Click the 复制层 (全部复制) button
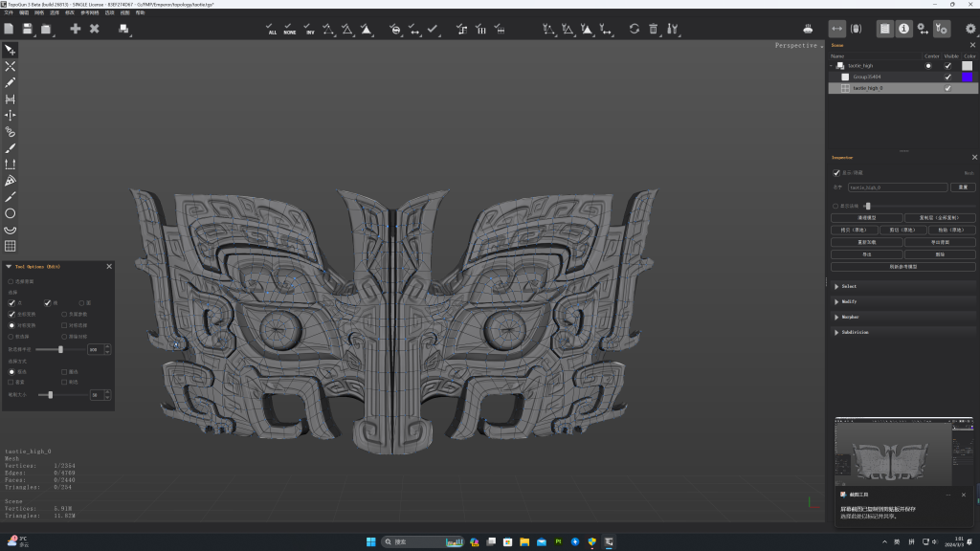The image size is (980, 551). 940,218
